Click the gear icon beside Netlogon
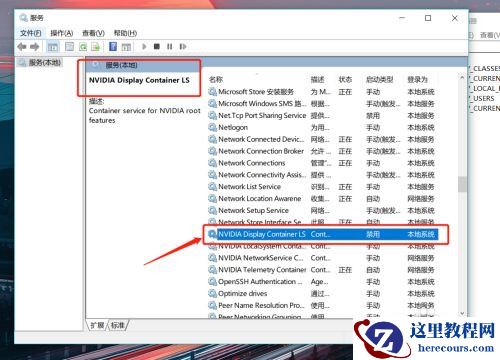The width and height of the screenshot is (500, 360). 212,127
